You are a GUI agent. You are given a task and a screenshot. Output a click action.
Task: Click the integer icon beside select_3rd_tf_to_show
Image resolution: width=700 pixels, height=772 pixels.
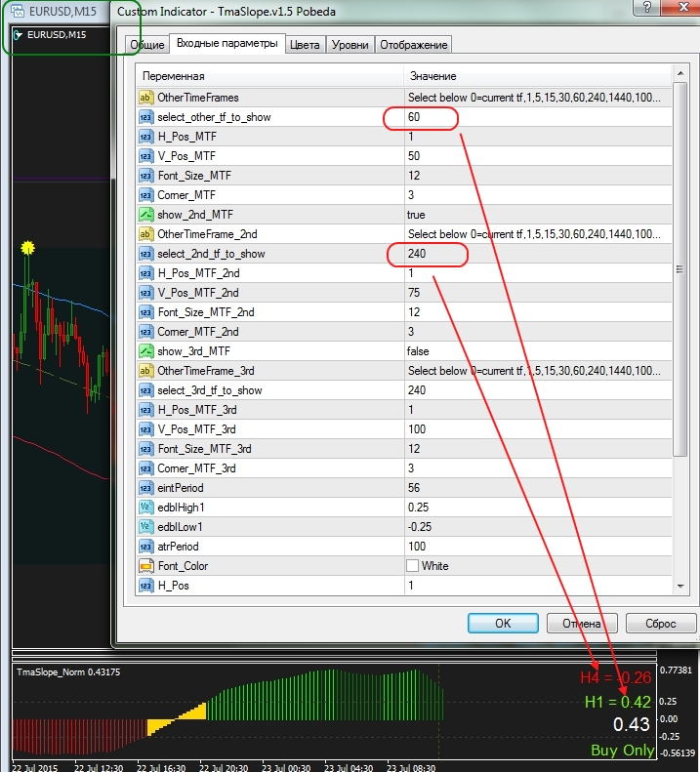[x=145, y=390]
